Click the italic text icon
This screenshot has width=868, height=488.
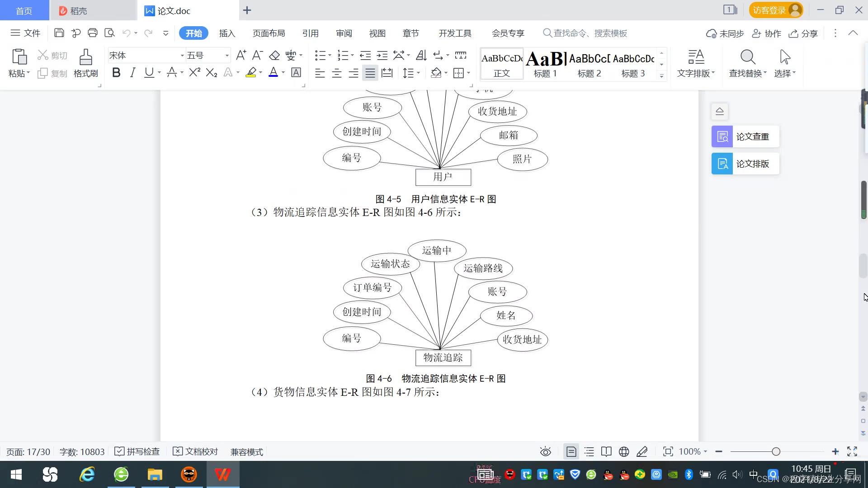coord(132,73)
